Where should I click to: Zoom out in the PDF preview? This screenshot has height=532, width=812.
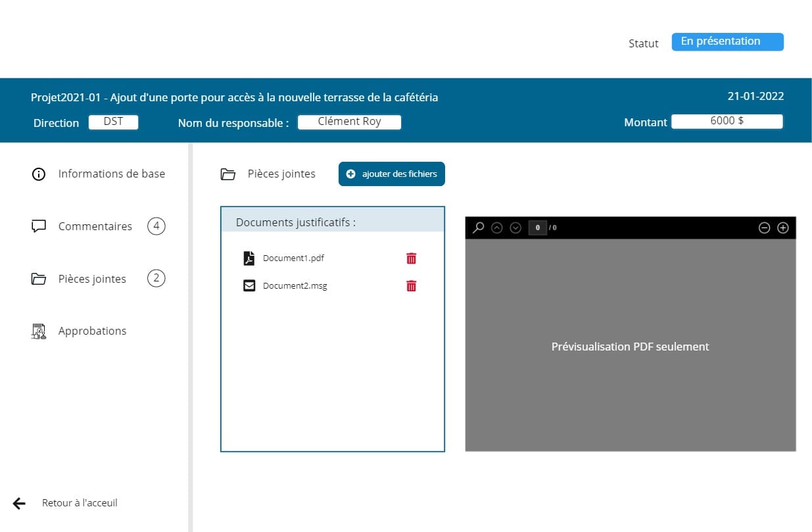click(x=764, y=228)
